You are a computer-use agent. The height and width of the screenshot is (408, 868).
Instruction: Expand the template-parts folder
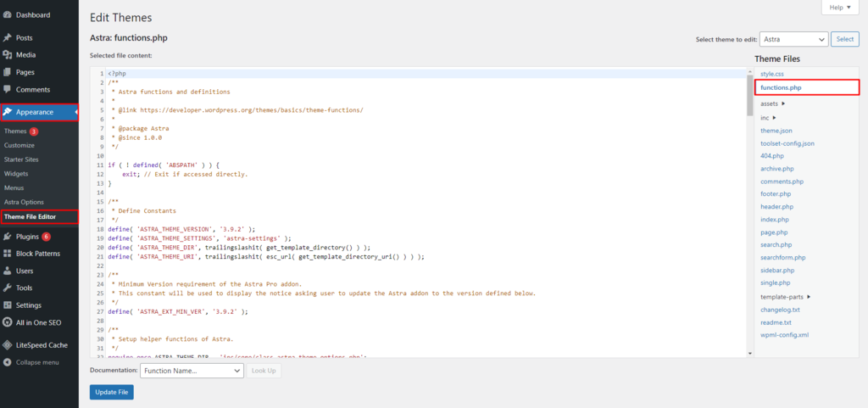tap(785, 296)
